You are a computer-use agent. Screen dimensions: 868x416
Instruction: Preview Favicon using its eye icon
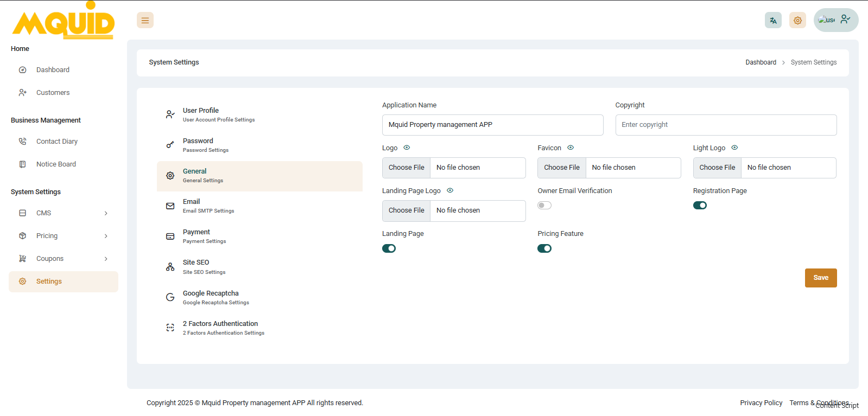[571, 148]
